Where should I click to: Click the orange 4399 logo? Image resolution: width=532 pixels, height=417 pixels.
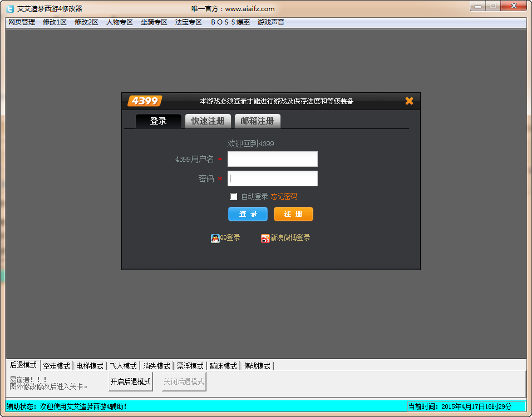pos(144,101)
